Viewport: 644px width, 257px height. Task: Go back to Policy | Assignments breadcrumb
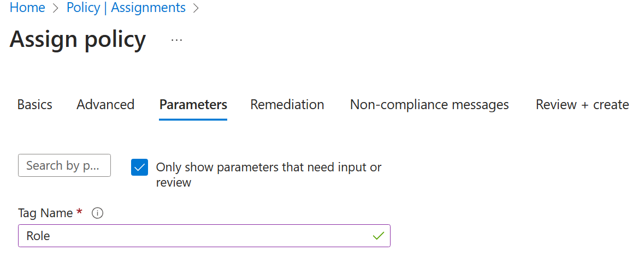pos(126,8)
